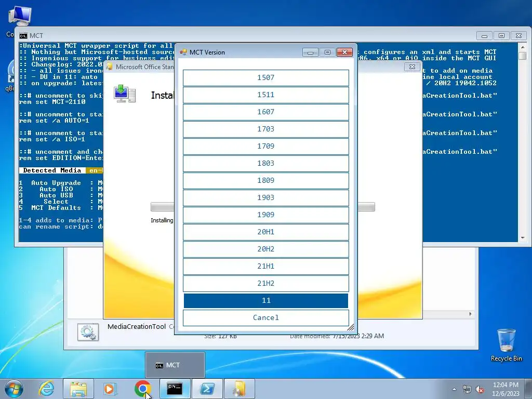
Task: Select the 1703 version option
Action: (x=265, y=129)
